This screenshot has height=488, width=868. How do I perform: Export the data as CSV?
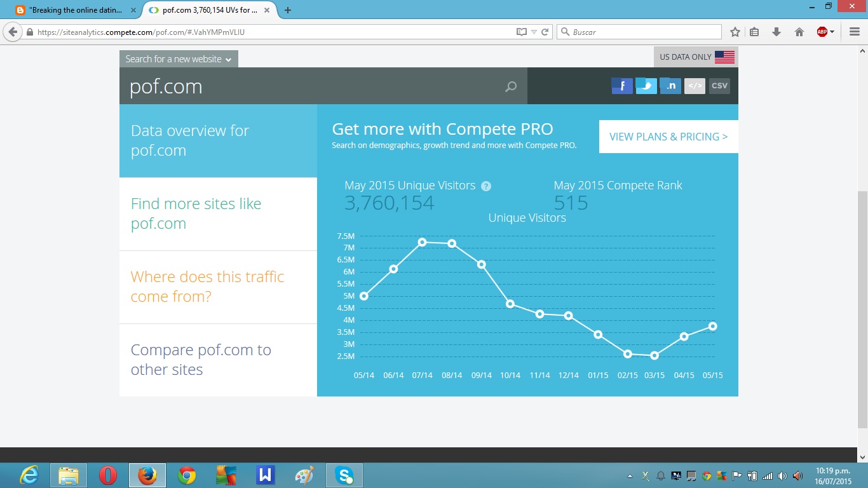tap(719, 86)
